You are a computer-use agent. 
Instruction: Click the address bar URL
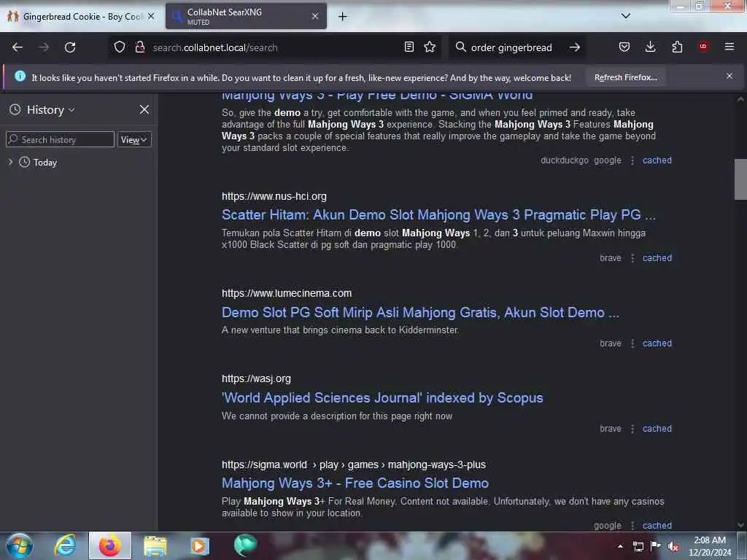click(215, 47)
